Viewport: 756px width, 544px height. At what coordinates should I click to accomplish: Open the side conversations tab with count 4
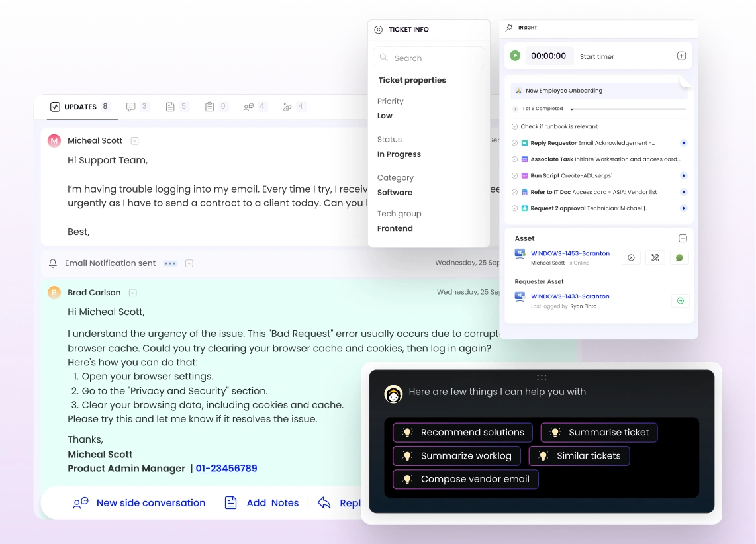click(254, 107)
